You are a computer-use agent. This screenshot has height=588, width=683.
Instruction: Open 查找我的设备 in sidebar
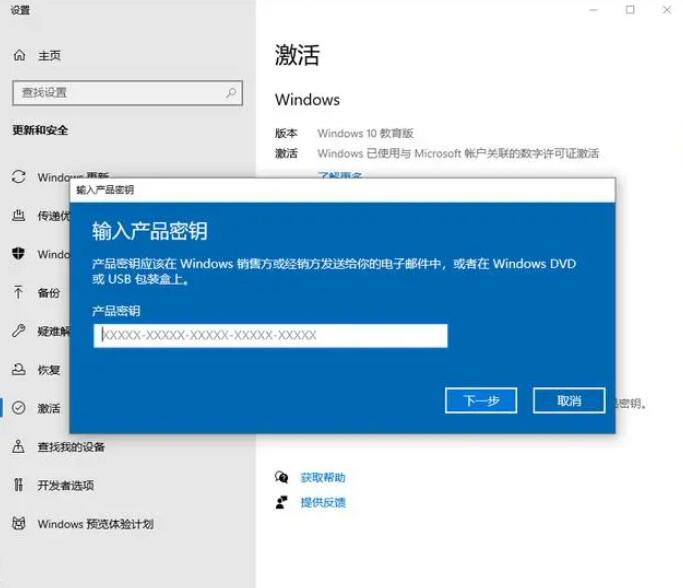pyautogui.click(x=71, y=447)
